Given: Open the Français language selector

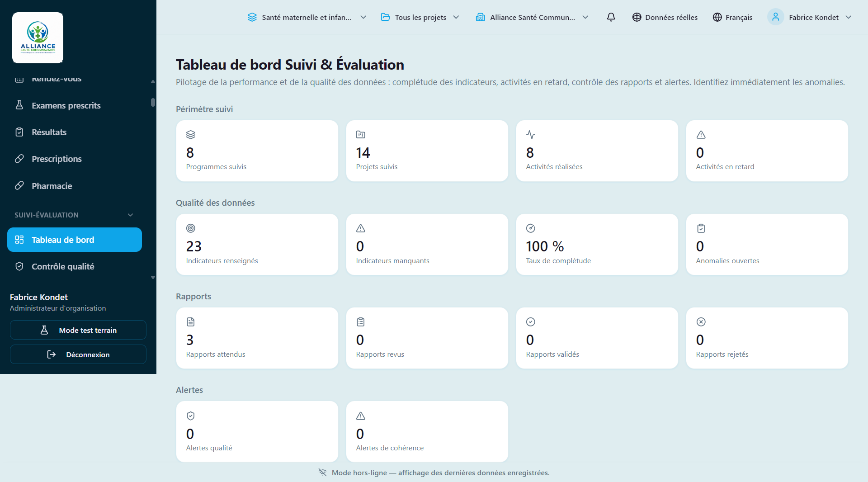Looking at the screenshot, I should click(733, 17).
